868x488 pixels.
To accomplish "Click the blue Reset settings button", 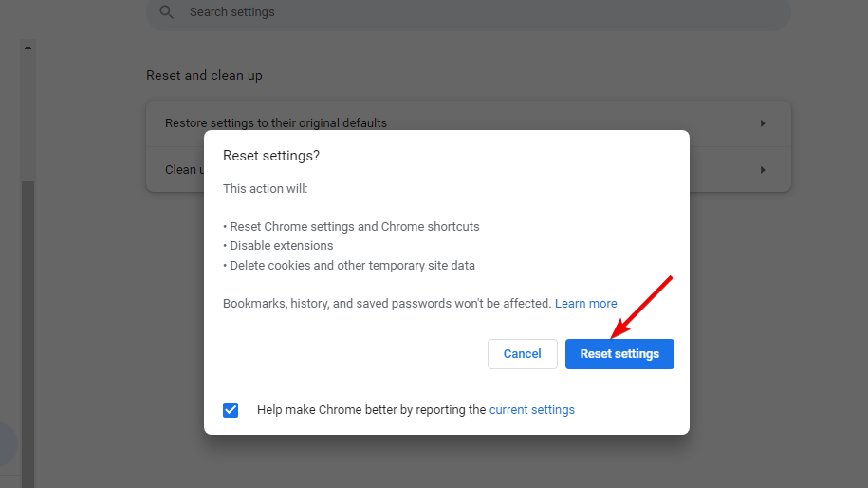I will [619, 354].
